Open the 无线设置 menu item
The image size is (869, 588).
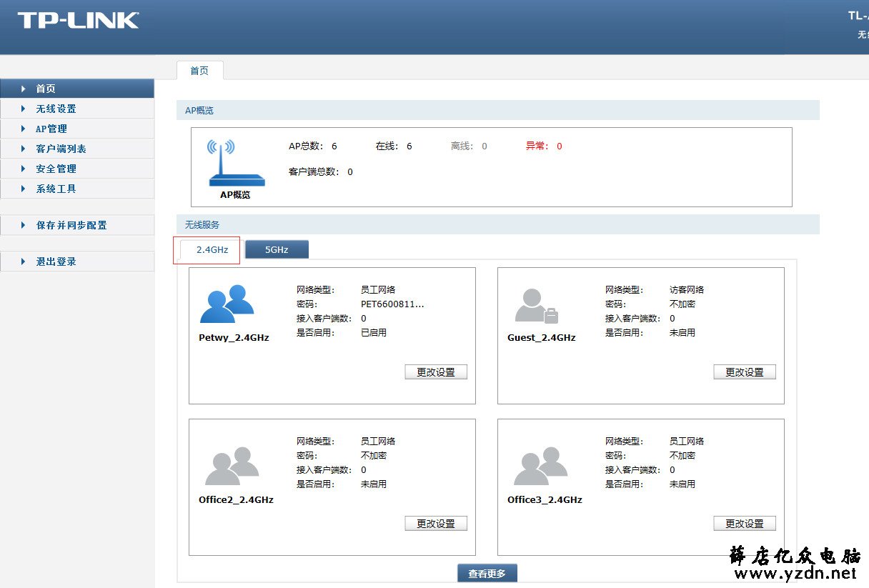[x=76, y=109]
